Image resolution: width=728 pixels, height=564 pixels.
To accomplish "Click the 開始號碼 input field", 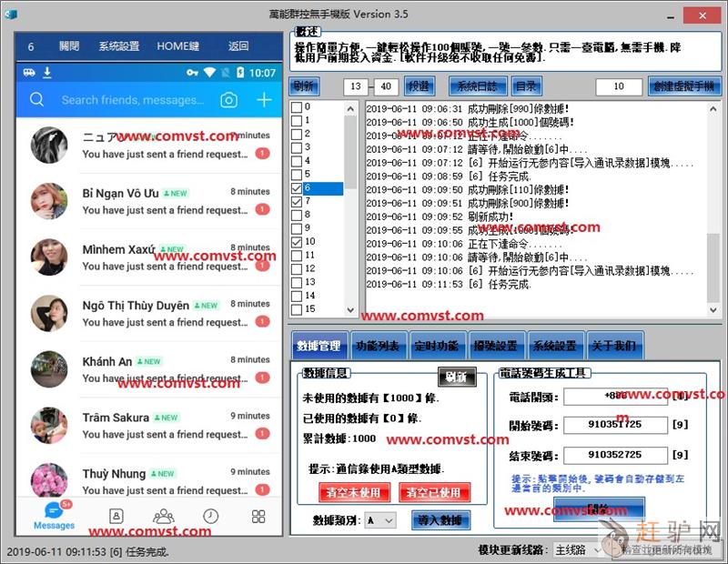I will [615, 425].
